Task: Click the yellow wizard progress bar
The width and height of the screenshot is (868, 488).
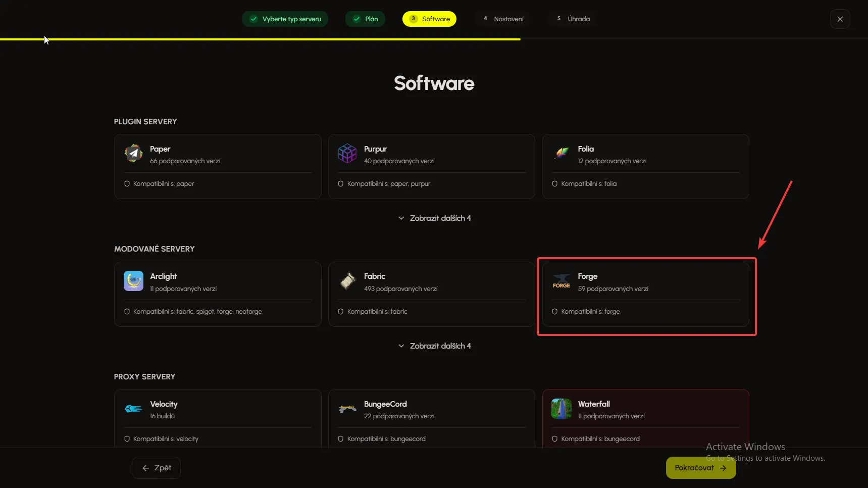Action: click(x=260, y=39)
